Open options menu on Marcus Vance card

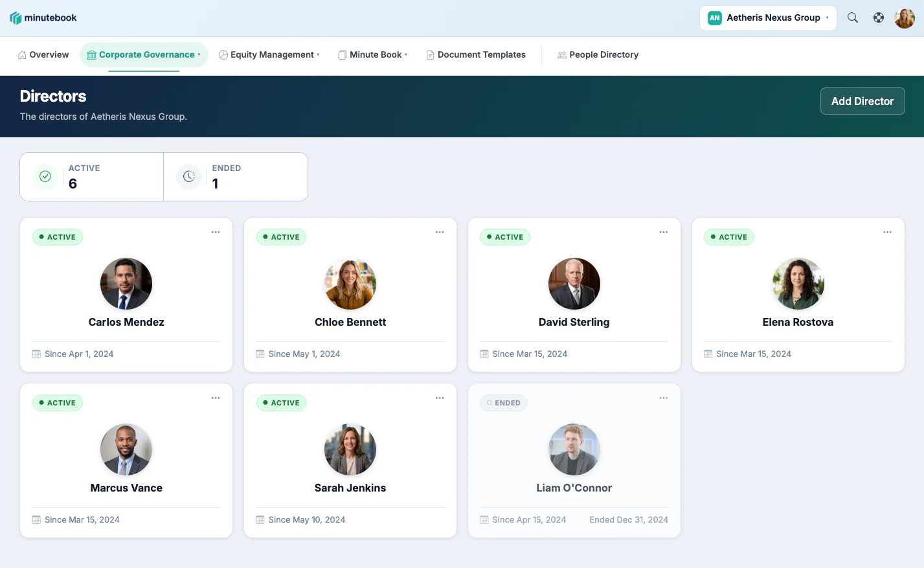(x=216, y=398)
